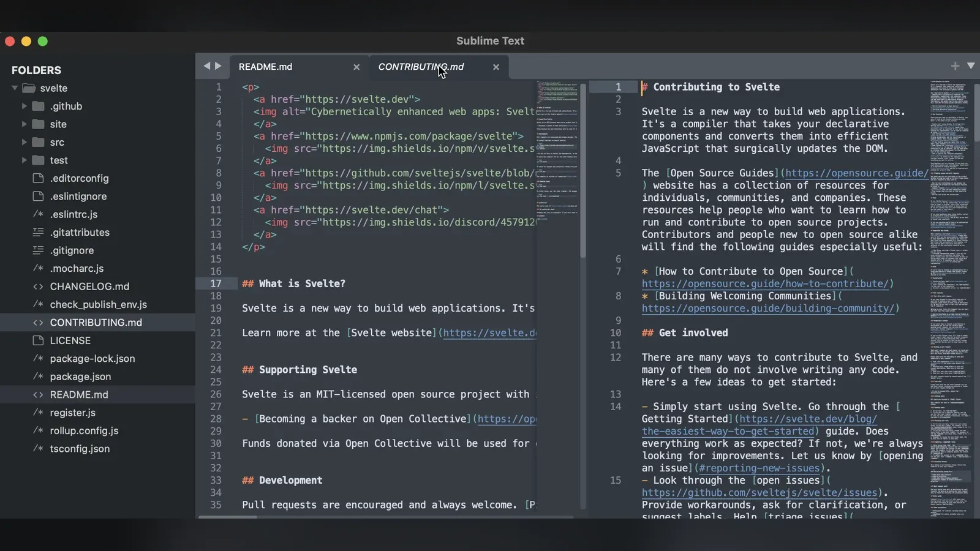Click the left pane horizontal scrollbar
This screenshot has width=980, height=551.
tap(228, 517)
